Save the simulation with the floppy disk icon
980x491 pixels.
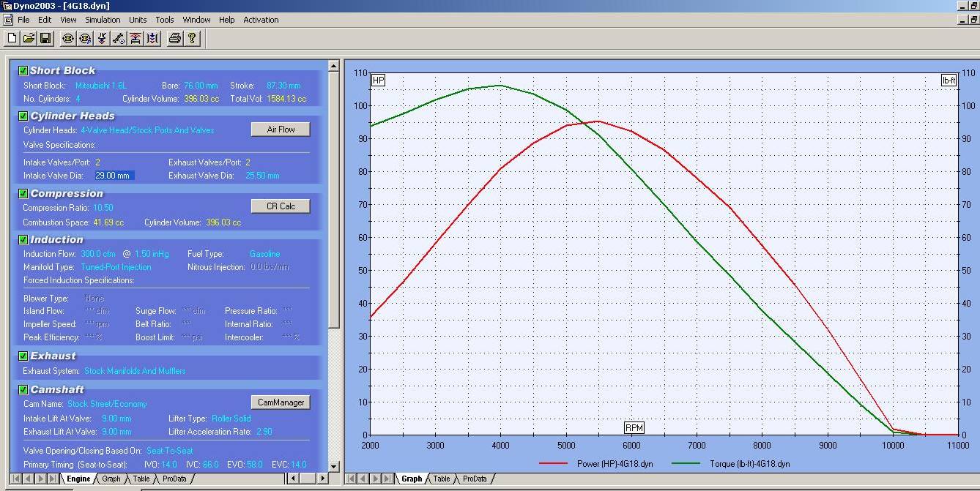pyautogui.click(x=45, y=38)
